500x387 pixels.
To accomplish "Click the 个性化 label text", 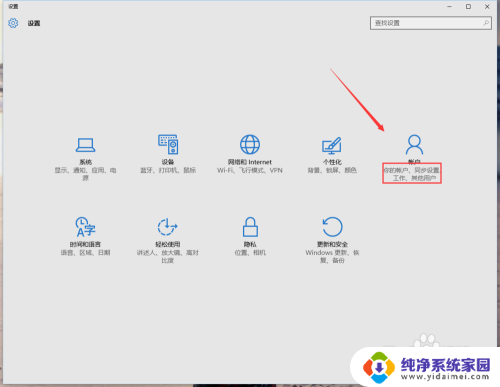I will [332, 162].
